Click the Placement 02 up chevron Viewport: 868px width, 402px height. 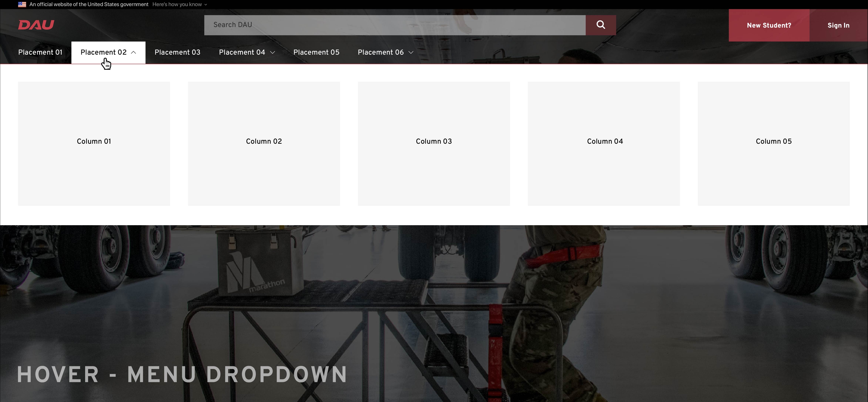[133, 52]
